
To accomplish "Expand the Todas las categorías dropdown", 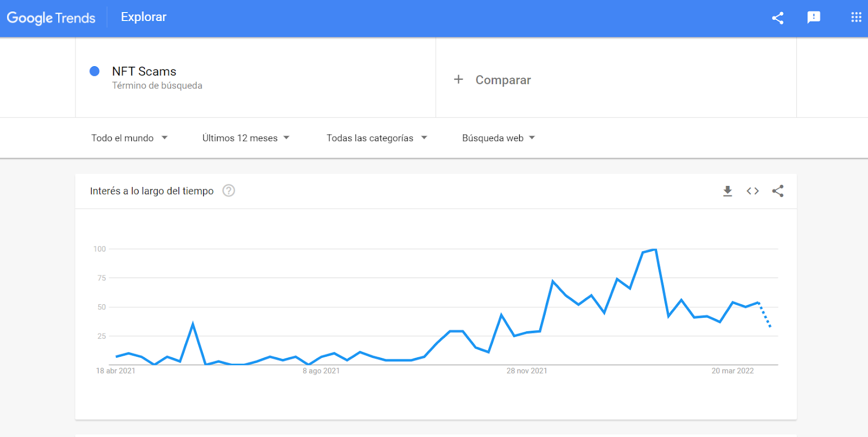I will click(376, 138).
